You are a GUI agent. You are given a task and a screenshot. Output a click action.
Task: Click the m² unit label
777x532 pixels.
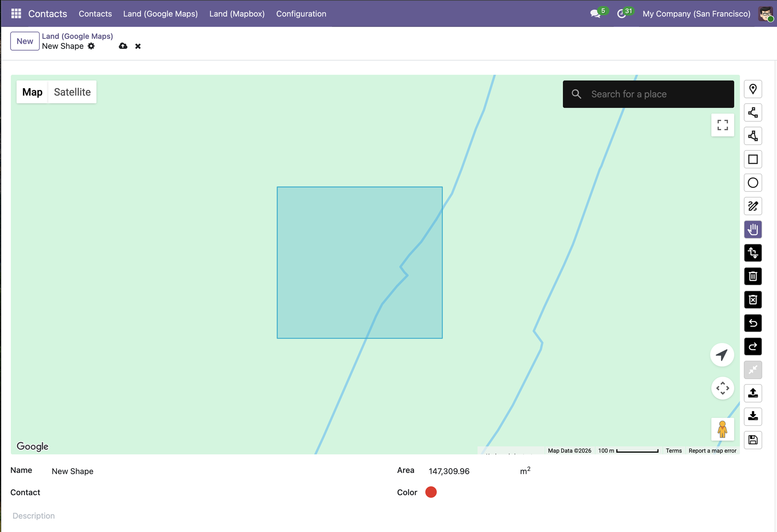point(525,471)
